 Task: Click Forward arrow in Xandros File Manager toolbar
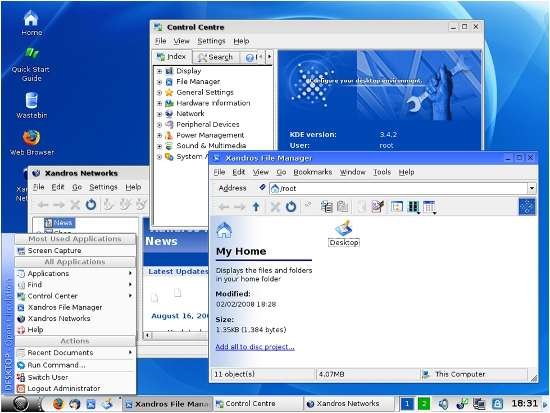pos(240,207)
